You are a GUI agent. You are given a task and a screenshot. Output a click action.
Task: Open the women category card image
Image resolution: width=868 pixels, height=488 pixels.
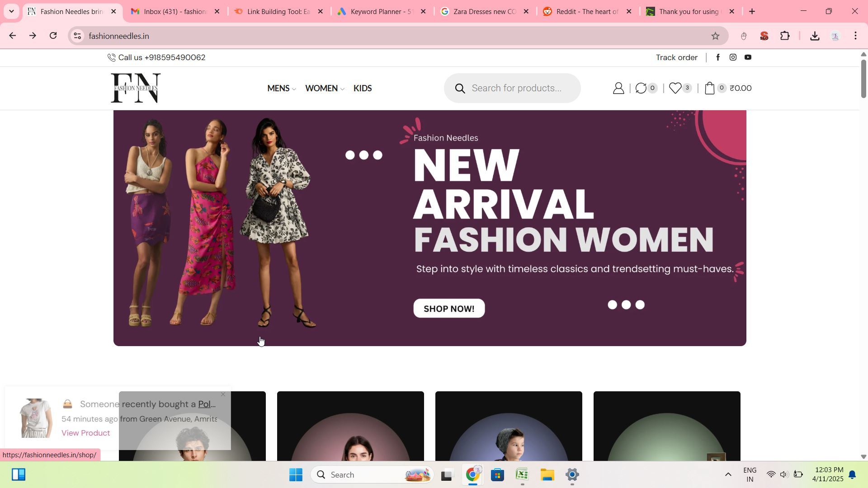click(350, 426)
